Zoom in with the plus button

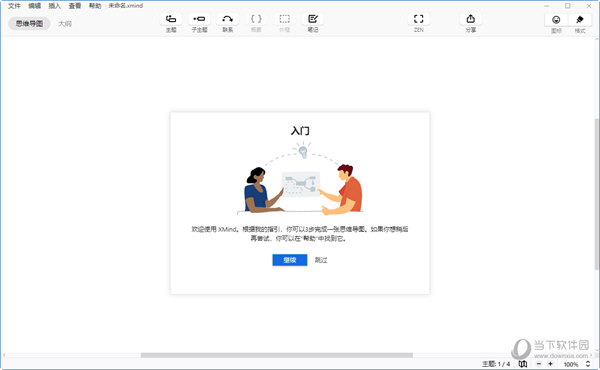pos(551,364)
